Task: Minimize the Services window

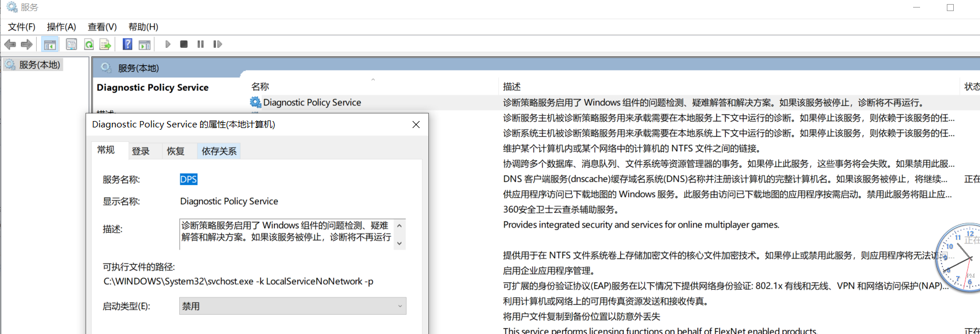Action: click(917, 8)
